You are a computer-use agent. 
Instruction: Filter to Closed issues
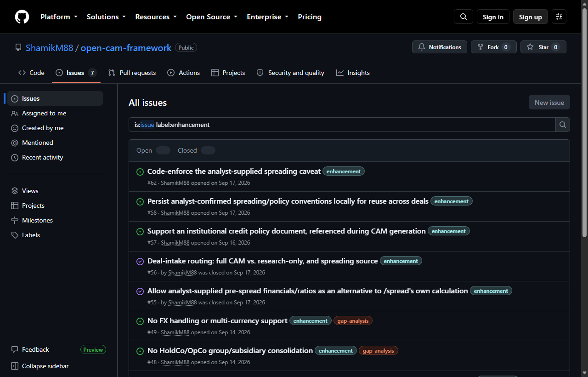(x=196, y=150)
